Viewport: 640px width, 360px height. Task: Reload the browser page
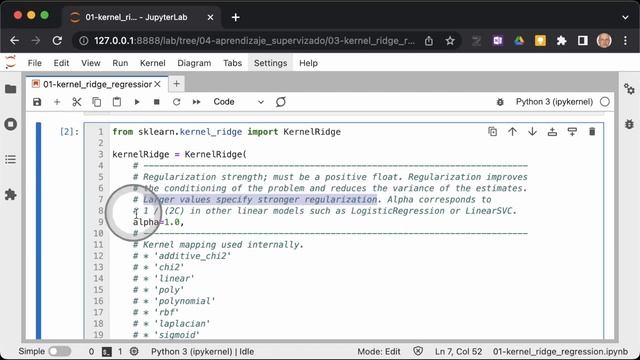click(x=57, y=40)
